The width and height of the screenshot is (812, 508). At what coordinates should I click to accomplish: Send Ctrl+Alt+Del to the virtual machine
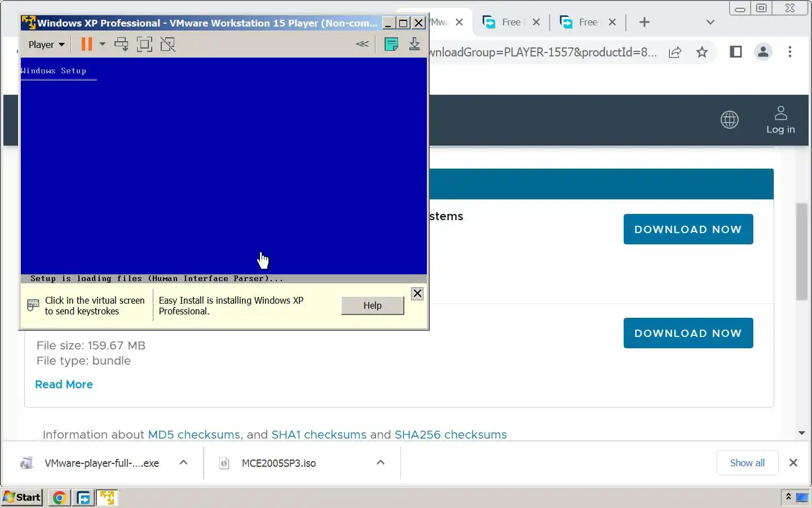coord(121,44)
